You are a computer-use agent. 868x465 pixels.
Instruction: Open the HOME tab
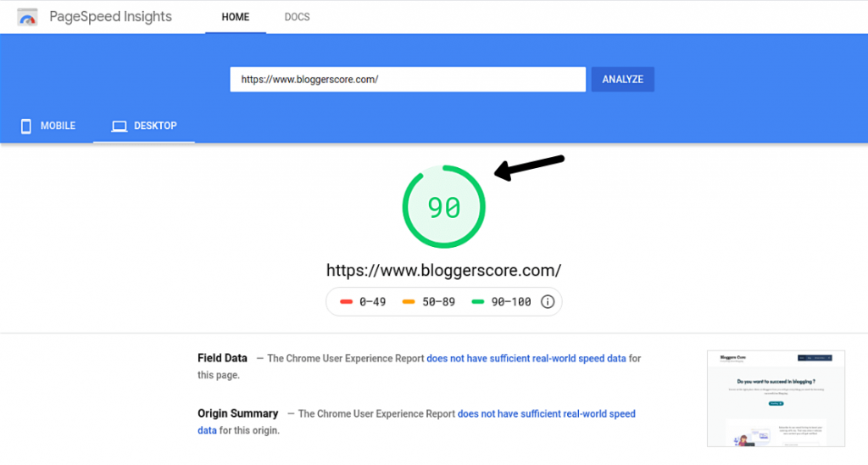tap(236, 17)
